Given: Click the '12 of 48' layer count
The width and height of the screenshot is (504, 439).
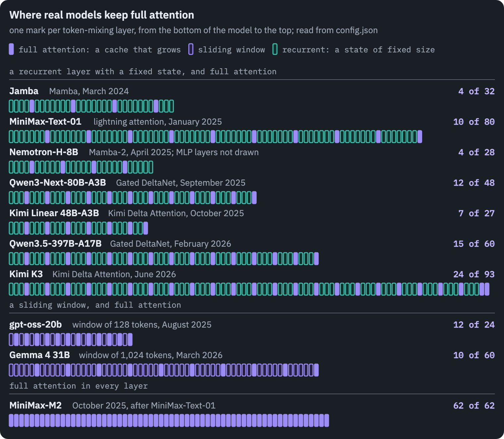Looking at the screenshot, I should tap(474, 183).
